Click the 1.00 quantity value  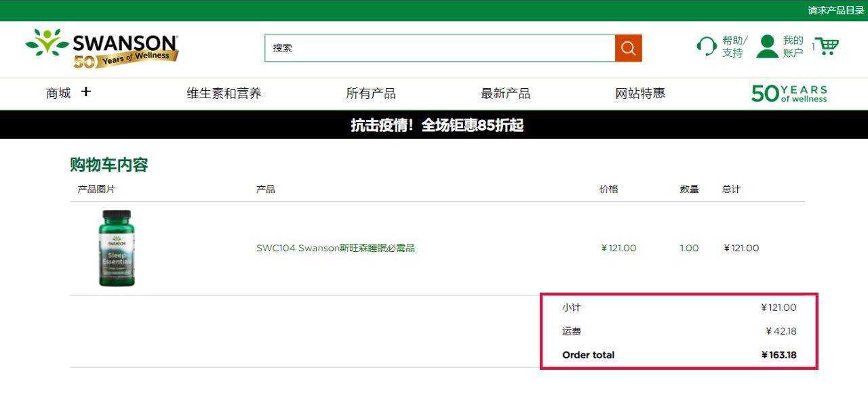tap(689, 248)
